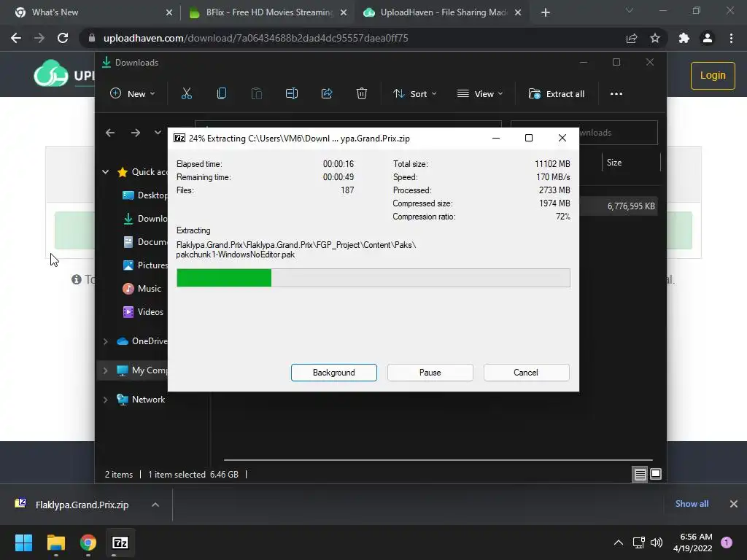The height and width of the screenshot is (560, 747).
Task: Click the notification badge in the system tray
Action: [727, 542]
